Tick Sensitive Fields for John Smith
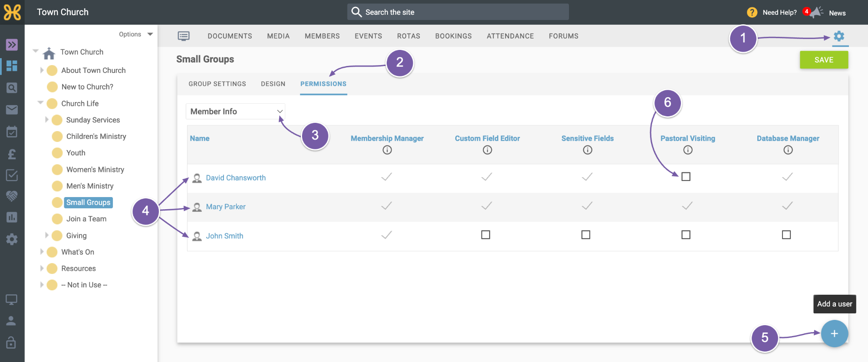The image size is (868, 362). [x=586, y=235]
